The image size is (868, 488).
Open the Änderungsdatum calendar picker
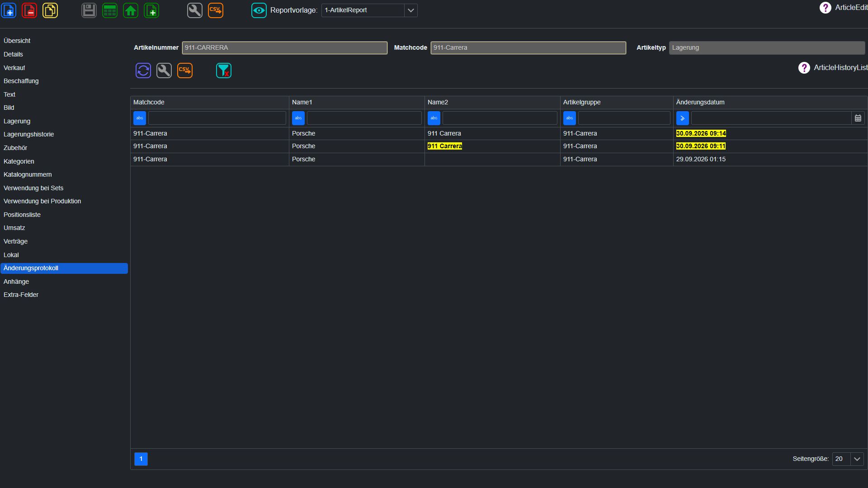pyautogui.click(x=858, y=118)
